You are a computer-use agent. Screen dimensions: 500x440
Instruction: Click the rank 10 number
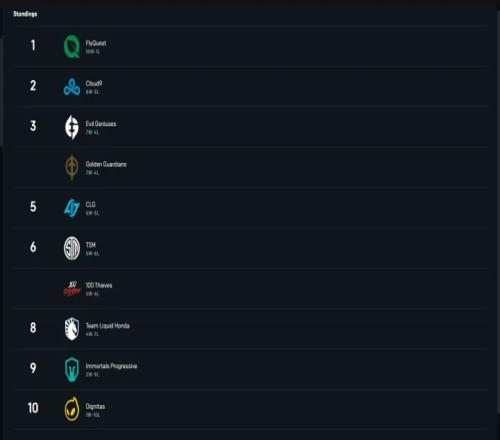(x=33, y=408)
